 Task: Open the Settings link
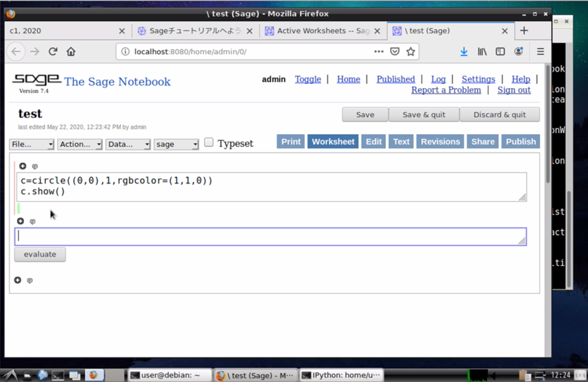(x=478, y=79)
